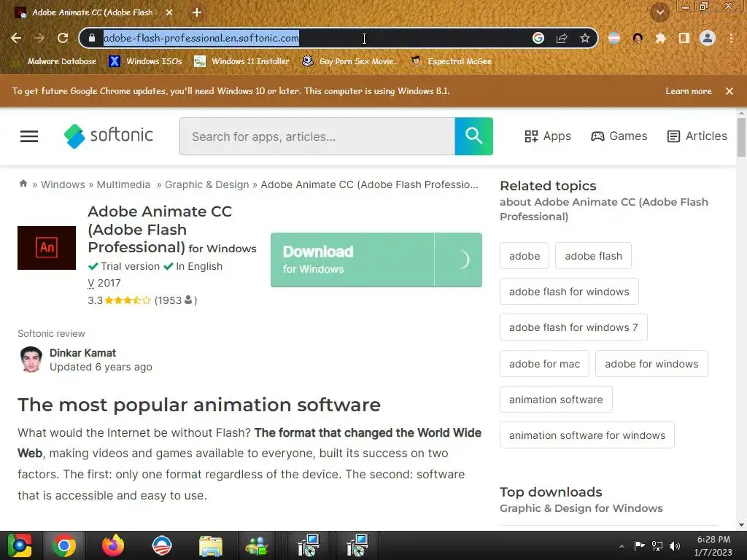Bookmark this page with the star icon

(585, 38)
